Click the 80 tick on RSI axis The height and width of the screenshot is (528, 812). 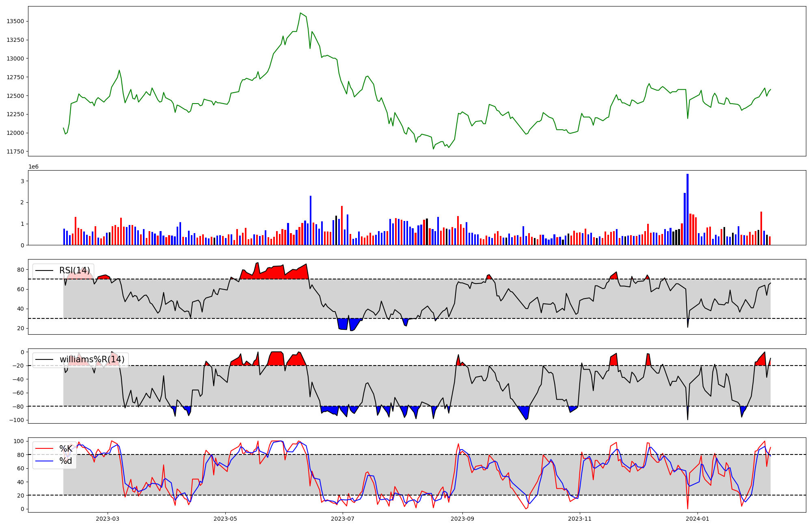point(21,270)
